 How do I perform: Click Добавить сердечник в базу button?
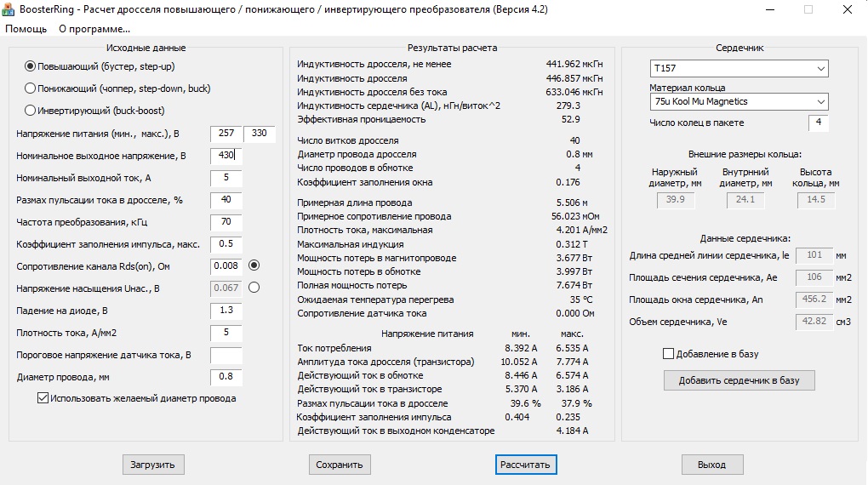[x=739, y=380]
